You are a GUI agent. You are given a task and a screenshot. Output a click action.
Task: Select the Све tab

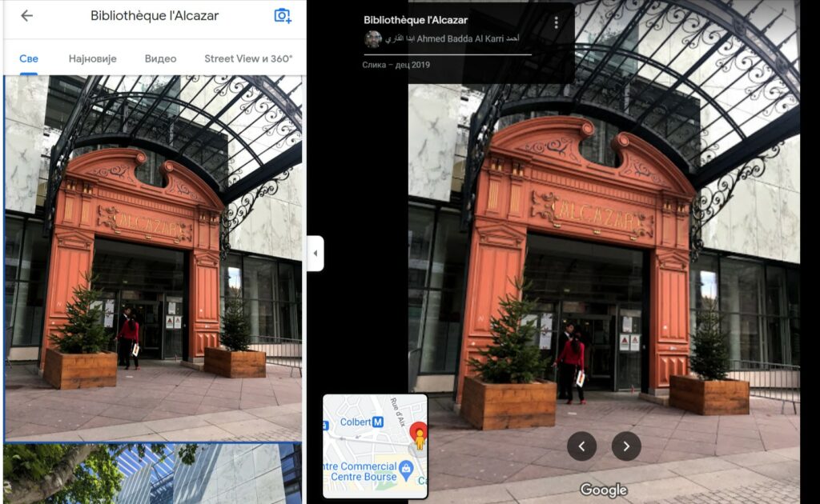pos(29,58)
